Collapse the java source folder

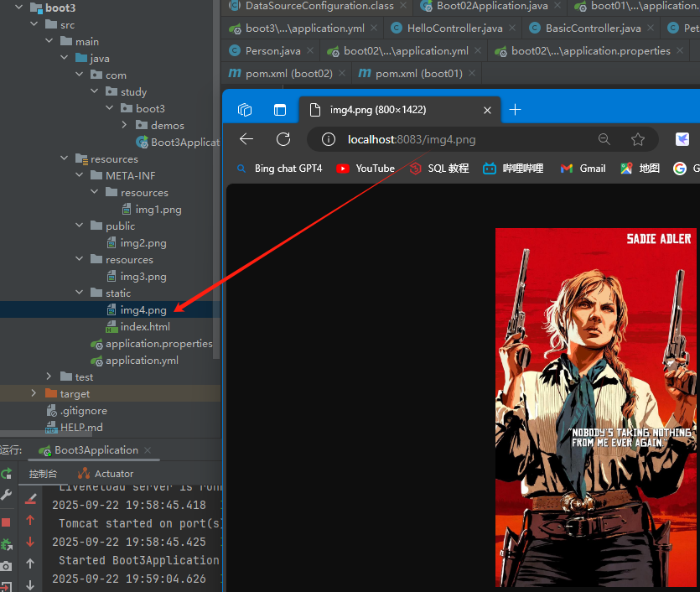[x=65, y=58]
